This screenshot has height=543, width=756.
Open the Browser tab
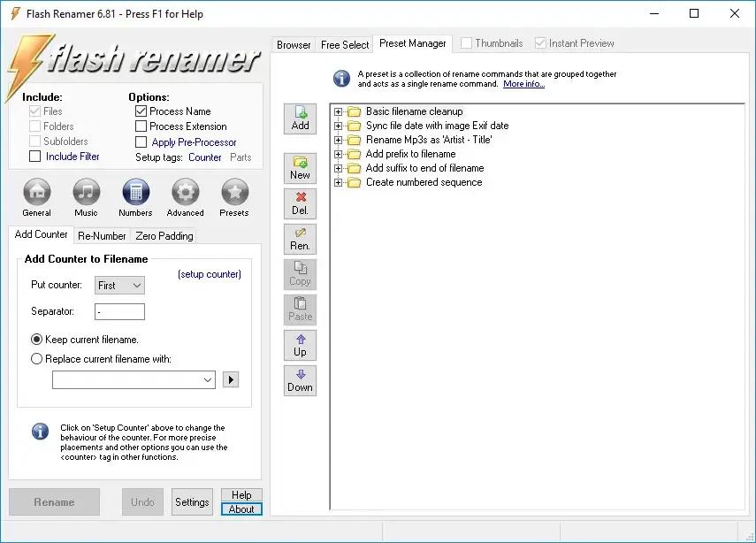point(294,45)
